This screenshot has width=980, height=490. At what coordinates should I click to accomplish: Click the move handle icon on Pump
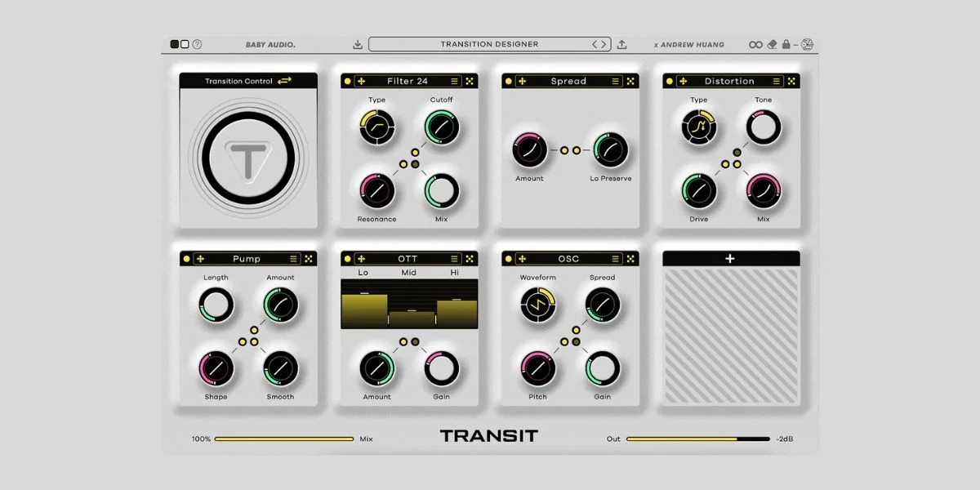point(201,259)
